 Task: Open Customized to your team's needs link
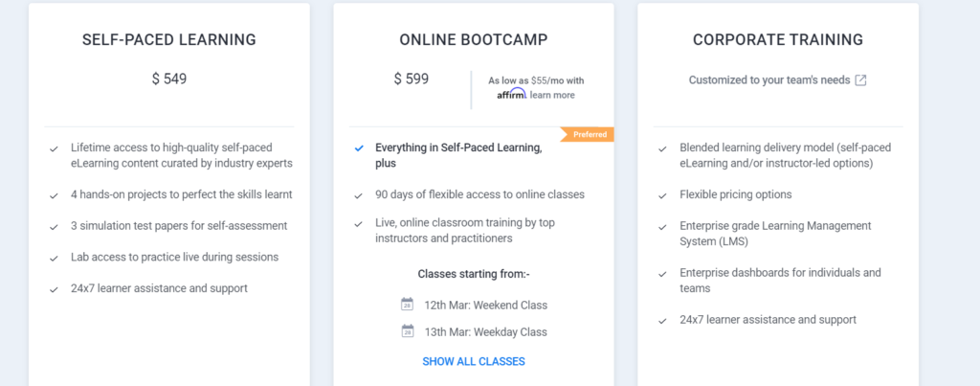pyautogui.click(x=768, y=80)
